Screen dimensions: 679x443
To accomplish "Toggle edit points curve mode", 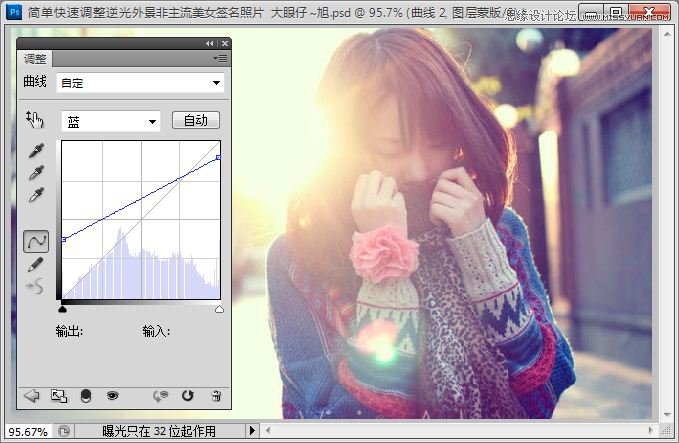I will [36, 241].
